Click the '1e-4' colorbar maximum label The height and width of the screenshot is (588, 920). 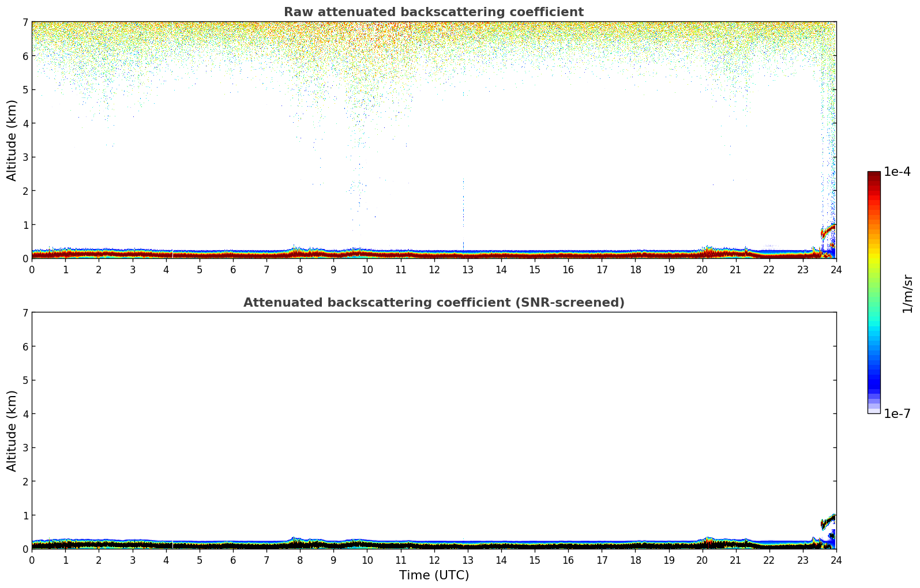tap(897, 172)
